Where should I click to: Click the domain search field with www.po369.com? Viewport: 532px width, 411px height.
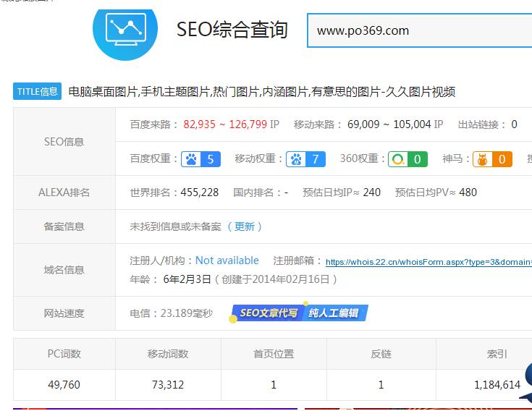(x=419, y=30)
